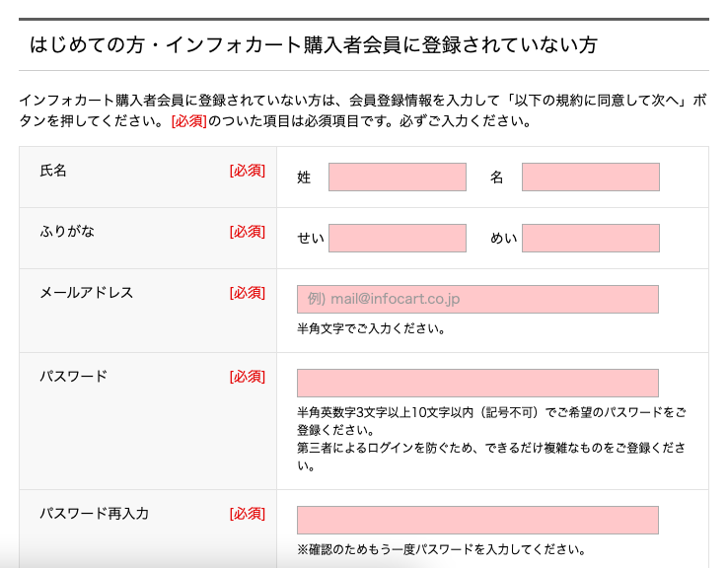Click the [必須] marker in the パスワード row

(x=247, y=377)
